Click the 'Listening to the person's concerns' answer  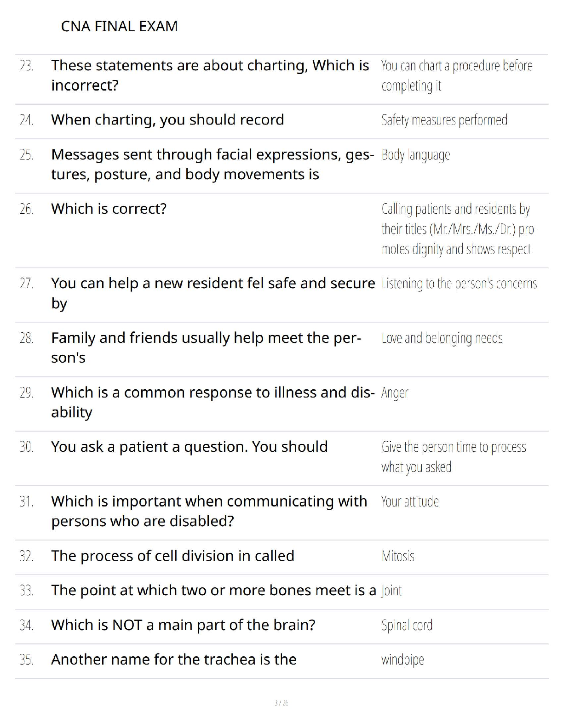(x=459, y=284)
